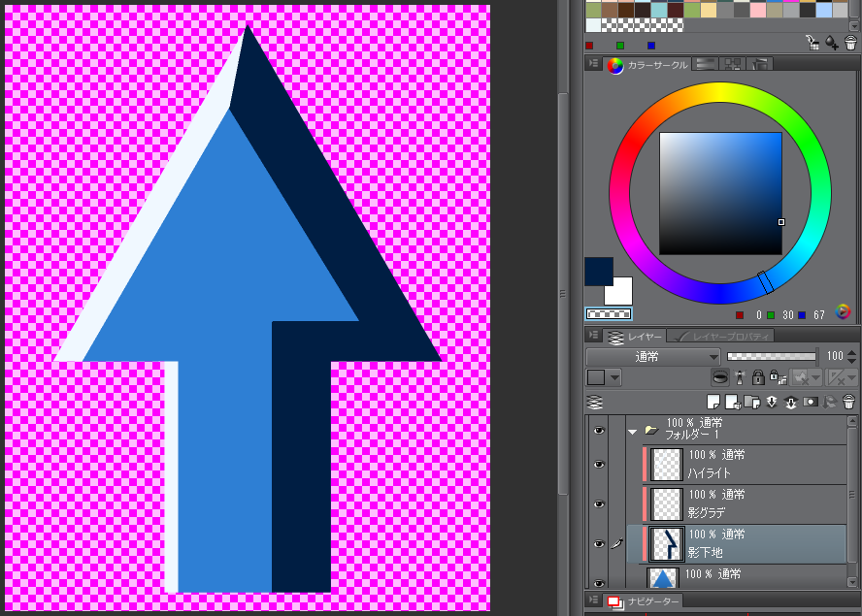This screenshot has height=616, width=862.
Task: Hide the 影グラデ layer via eye
Action: [599, 503]
